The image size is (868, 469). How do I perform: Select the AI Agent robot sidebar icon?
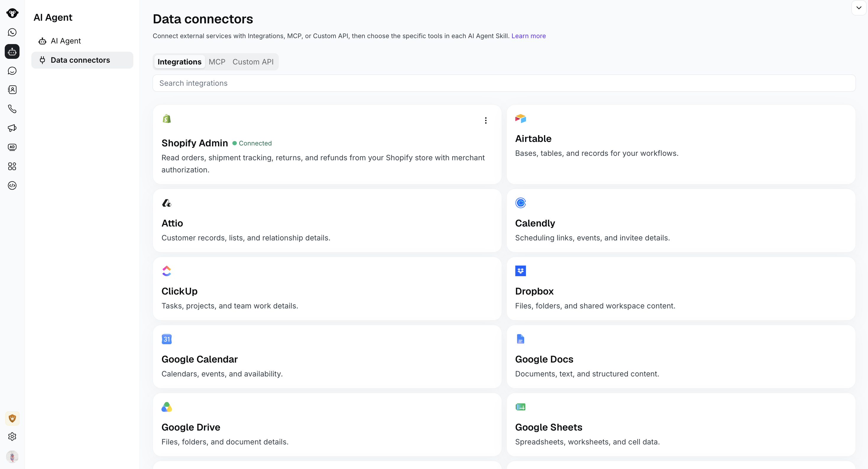(x=12, y=51)
